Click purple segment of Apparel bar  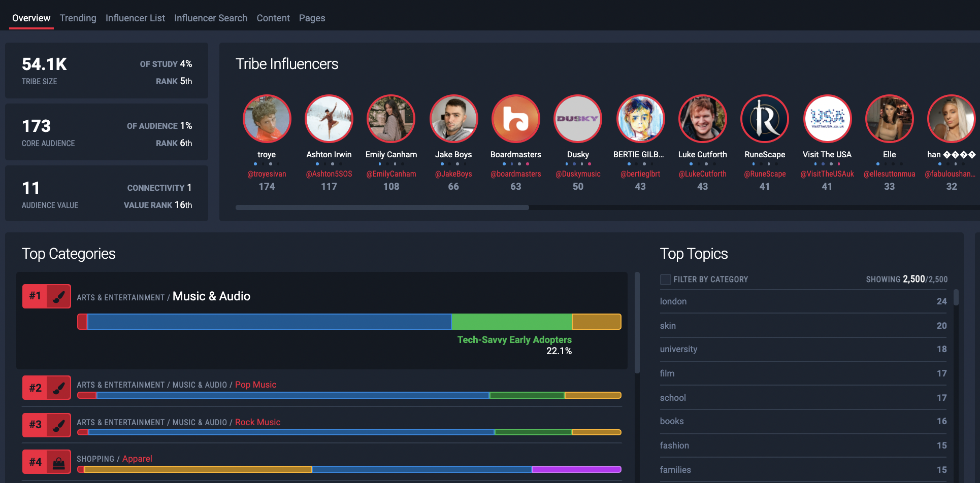(x=577, y=469)
